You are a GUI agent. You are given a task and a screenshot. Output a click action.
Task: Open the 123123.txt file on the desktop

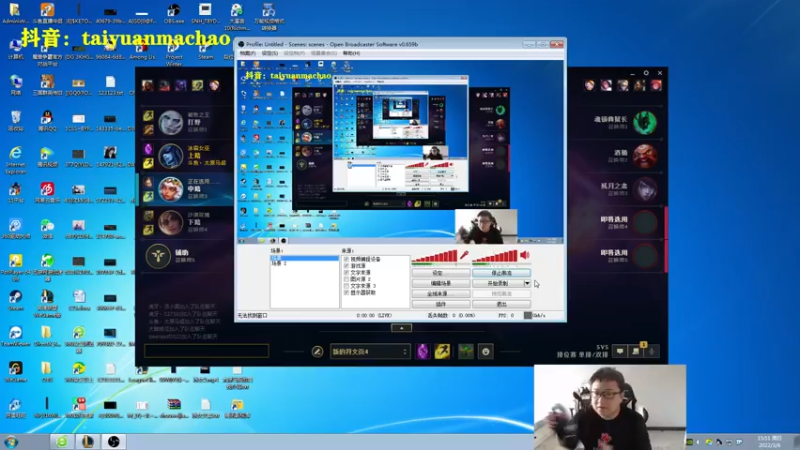click(x=110, y=86)
